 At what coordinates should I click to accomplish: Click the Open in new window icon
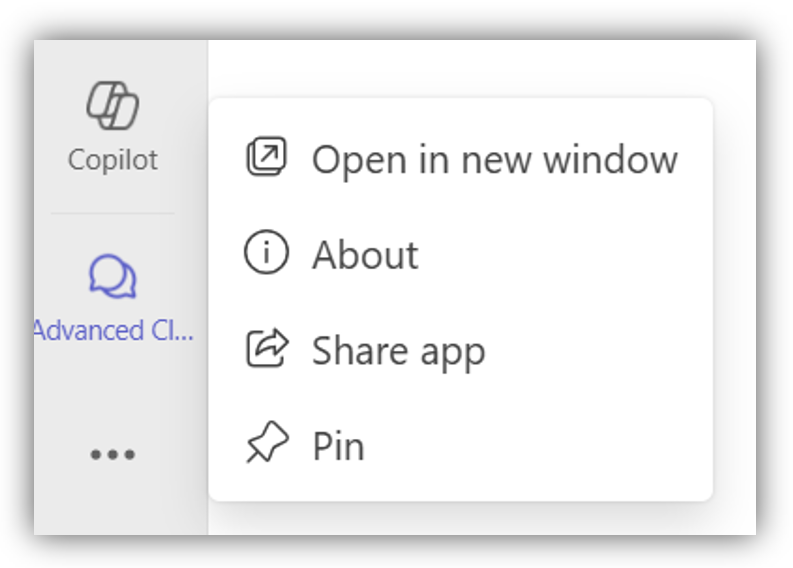click(266, 158)
